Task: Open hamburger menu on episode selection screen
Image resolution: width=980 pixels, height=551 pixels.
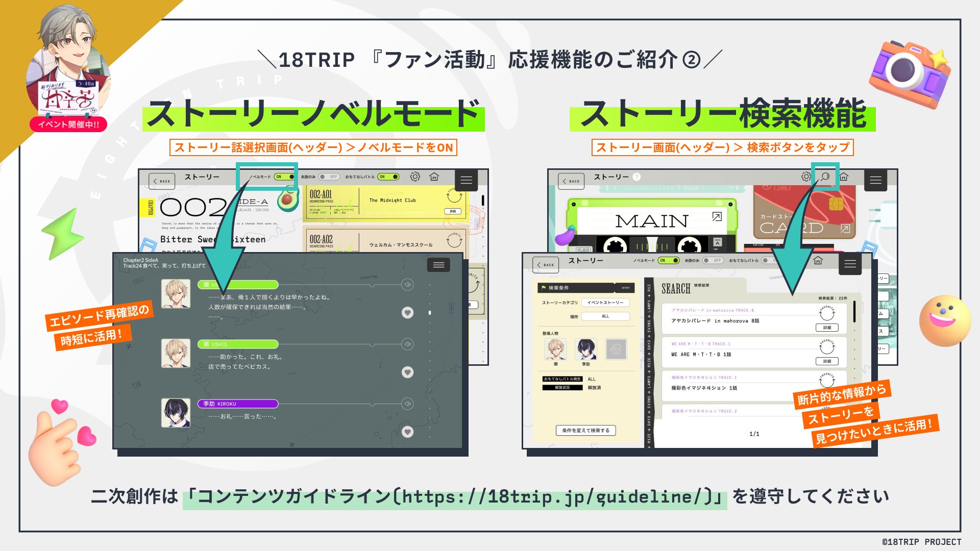Action: pos(466,180)
